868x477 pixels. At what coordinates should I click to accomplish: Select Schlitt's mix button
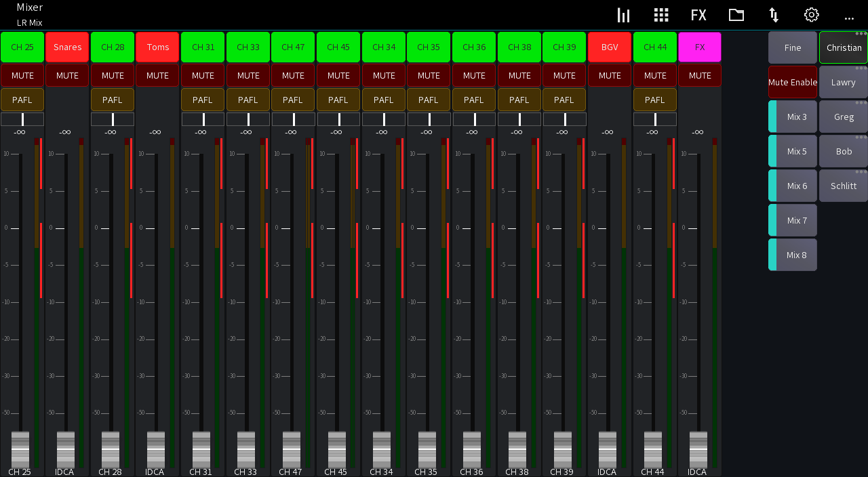[x=843, y=186]
